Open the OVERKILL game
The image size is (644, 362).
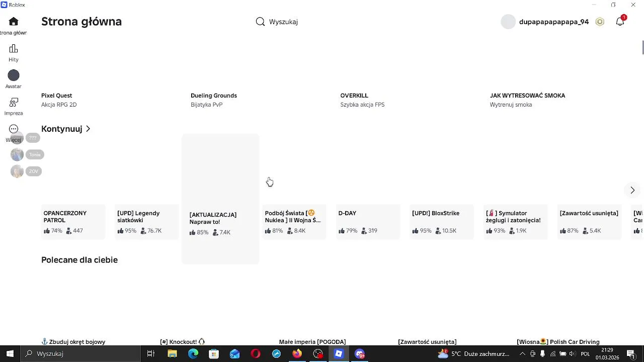[x=354, y=96]
